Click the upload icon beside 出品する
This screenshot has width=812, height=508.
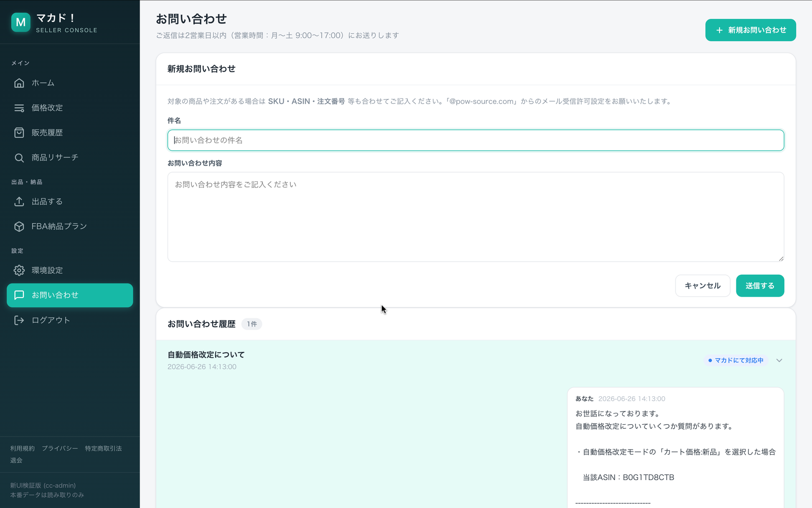point(19,202)
